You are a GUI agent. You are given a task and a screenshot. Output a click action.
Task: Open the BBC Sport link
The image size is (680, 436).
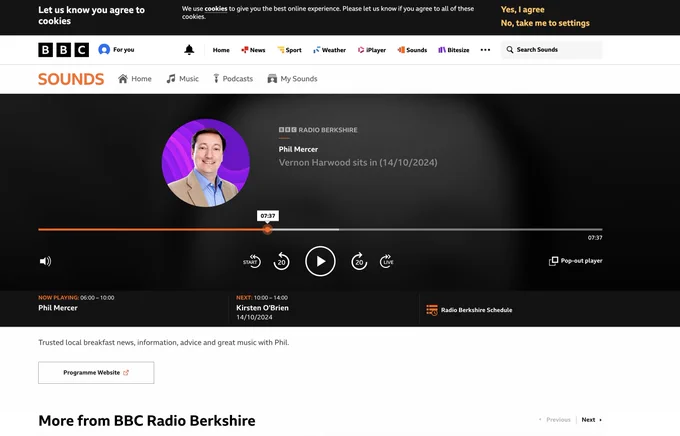[x=289, y=50]
